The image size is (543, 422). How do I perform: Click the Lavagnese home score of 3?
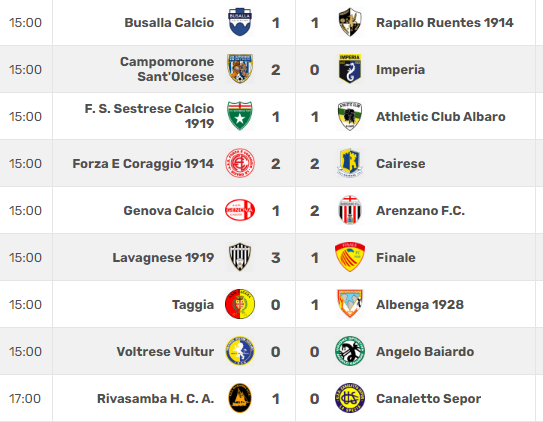tap(276, 258)
